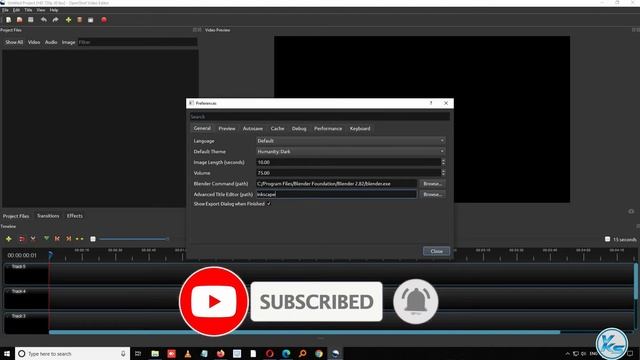Switch to the Transitions panel tab
This screenshot has height=360, width=640.
48,216
